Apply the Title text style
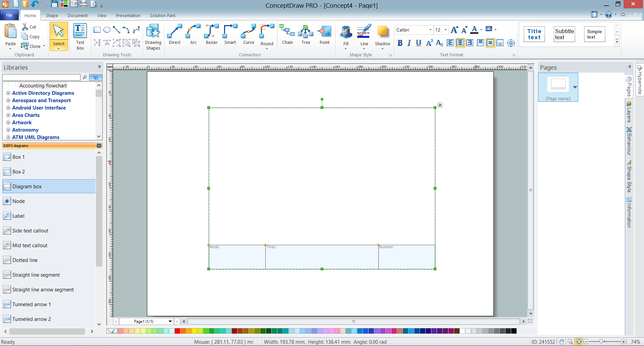 (x=534, y=34)
